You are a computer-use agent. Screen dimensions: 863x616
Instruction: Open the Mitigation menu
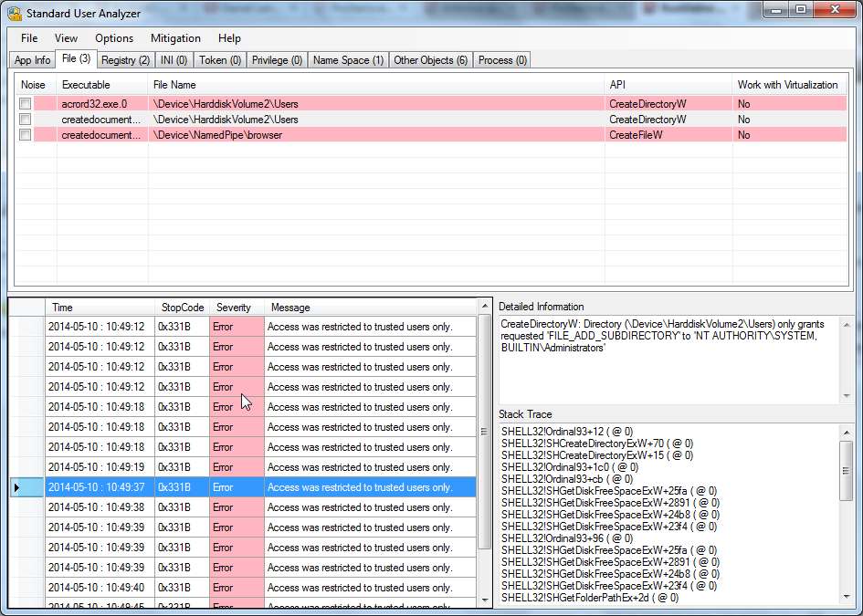175,38
